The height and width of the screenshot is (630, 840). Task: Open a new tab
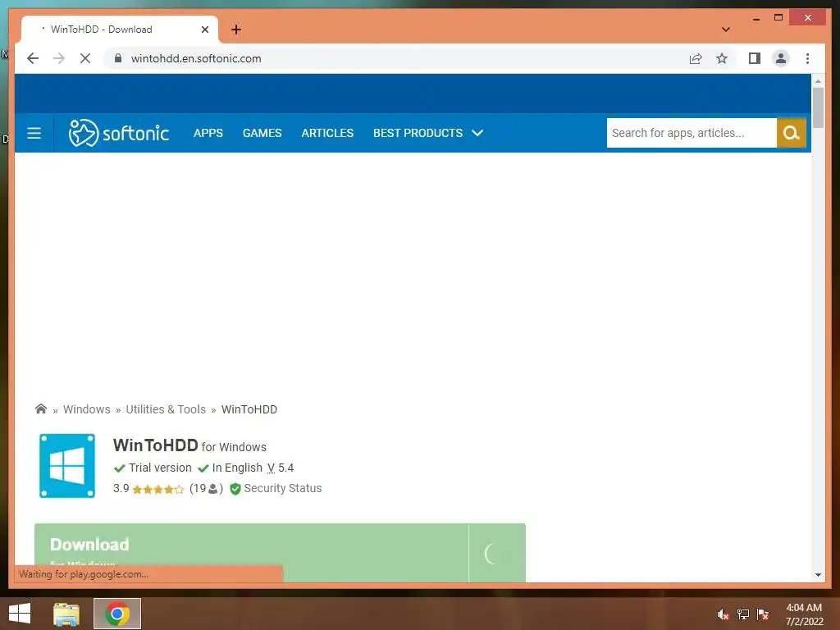tap(236, 30)
